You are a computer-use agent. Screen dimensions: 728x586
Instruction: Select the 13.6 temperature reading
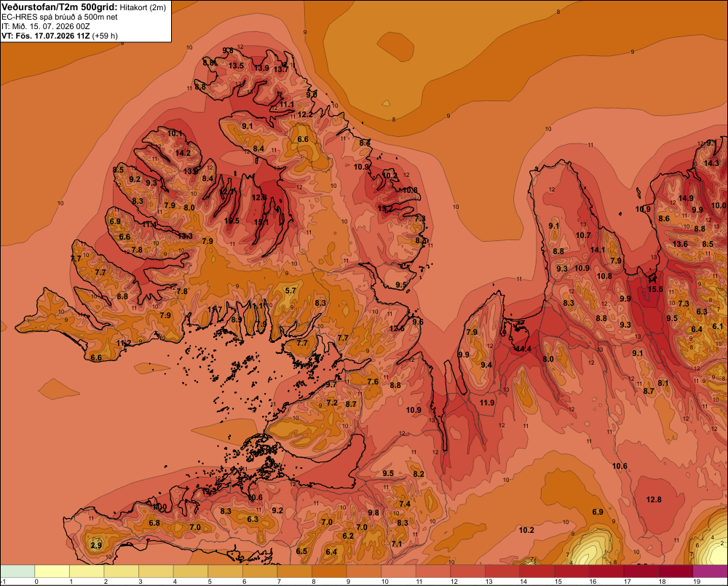coord(680,244)
